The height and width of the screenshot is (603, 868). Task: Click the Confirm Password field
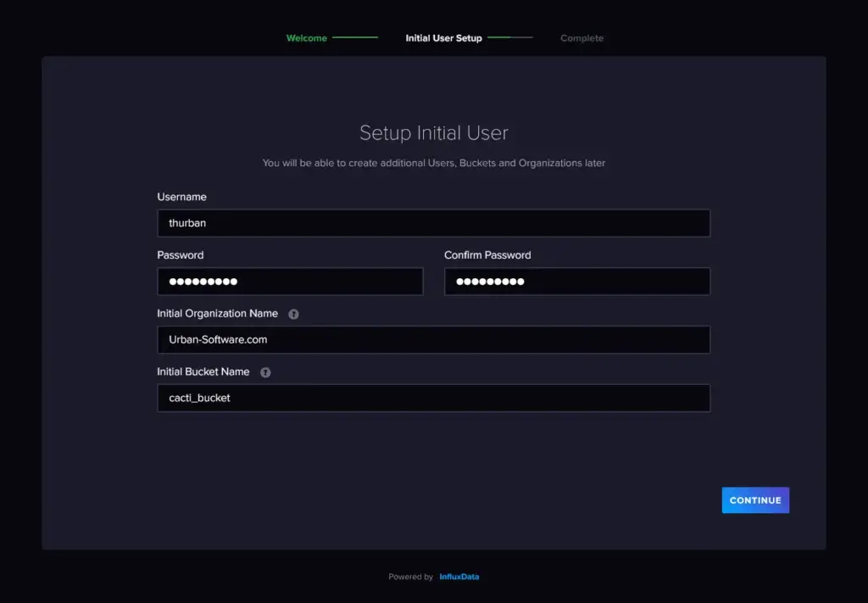click(576, 281)
